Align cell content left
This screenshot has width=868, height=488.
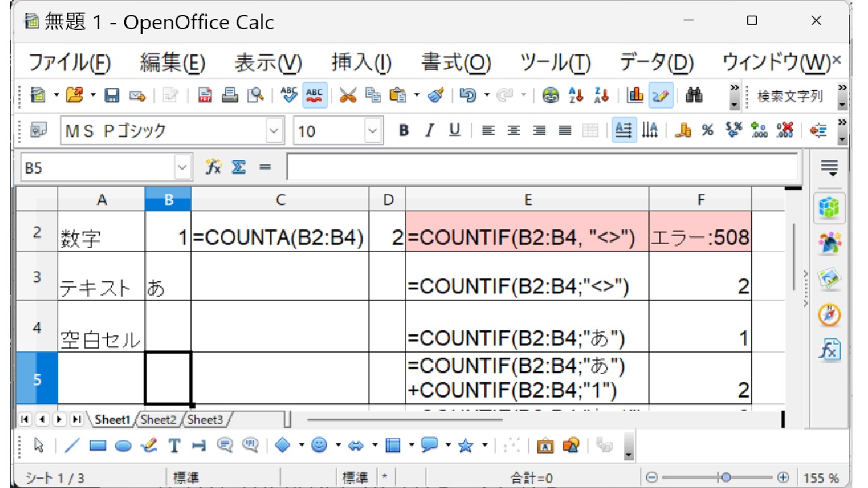(488, 130)
